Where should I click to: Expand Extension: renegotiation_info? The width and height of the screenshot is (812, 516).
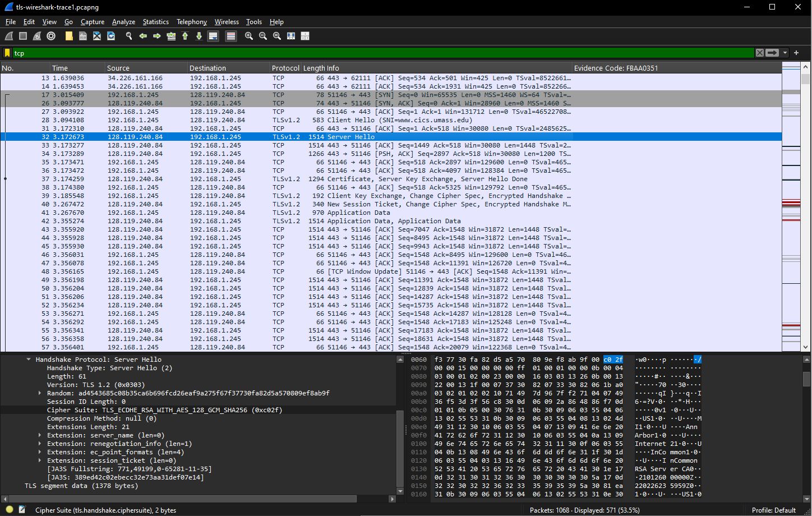pos(40,444)
